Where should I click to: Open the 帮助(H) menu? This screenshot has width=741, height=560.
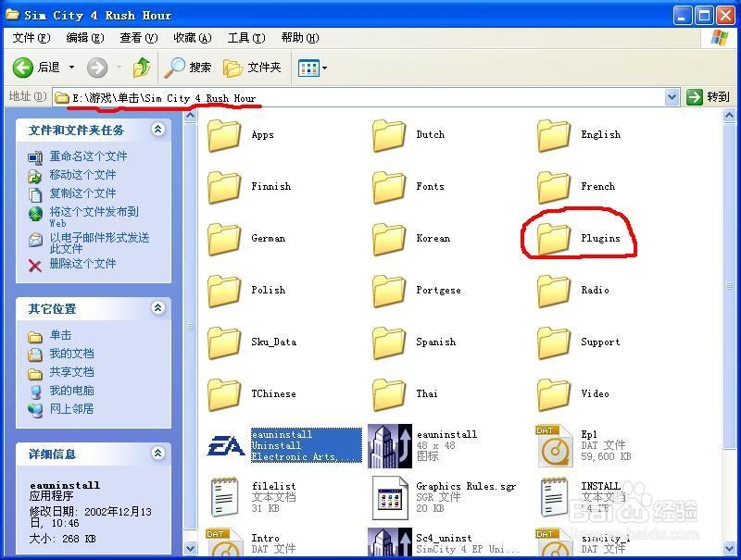tap(300, 38)
